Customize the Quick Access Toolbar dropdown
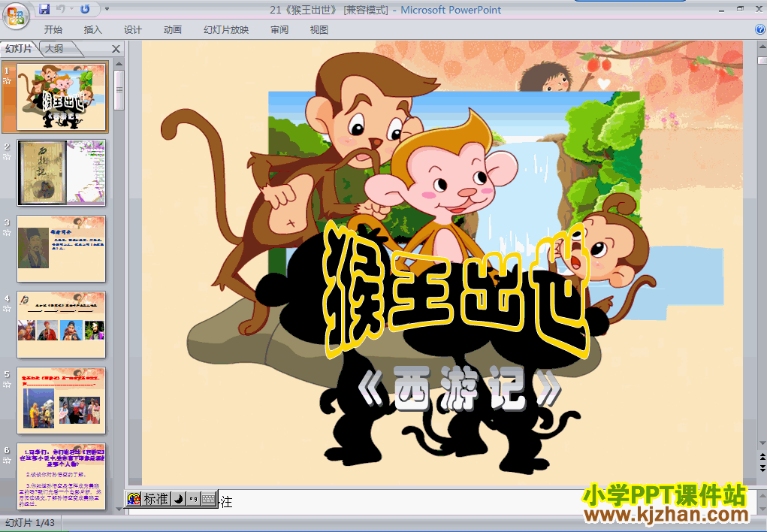 pos(107,9)
